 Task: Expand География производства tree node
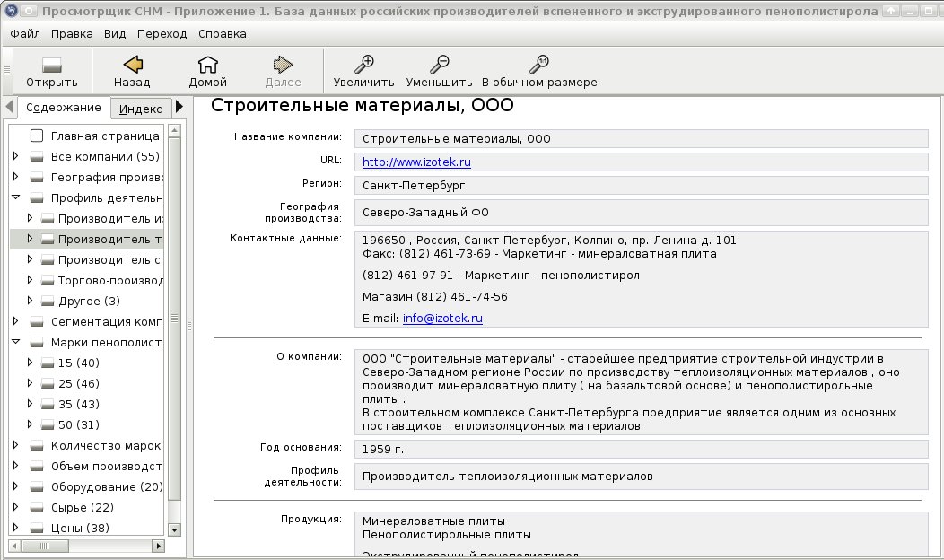coord(15,177)
